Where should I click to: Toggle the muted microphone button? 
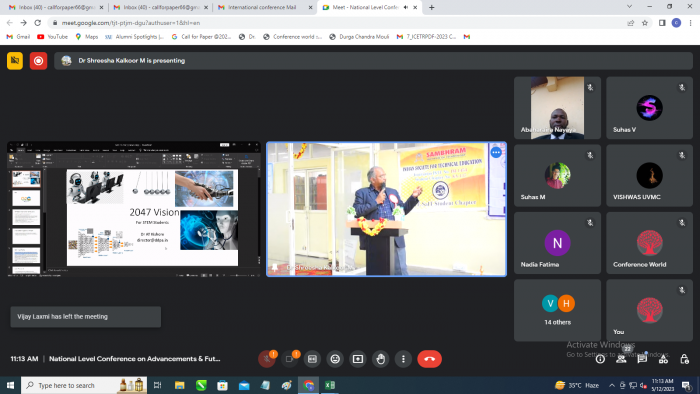click(x=267, y=359)
